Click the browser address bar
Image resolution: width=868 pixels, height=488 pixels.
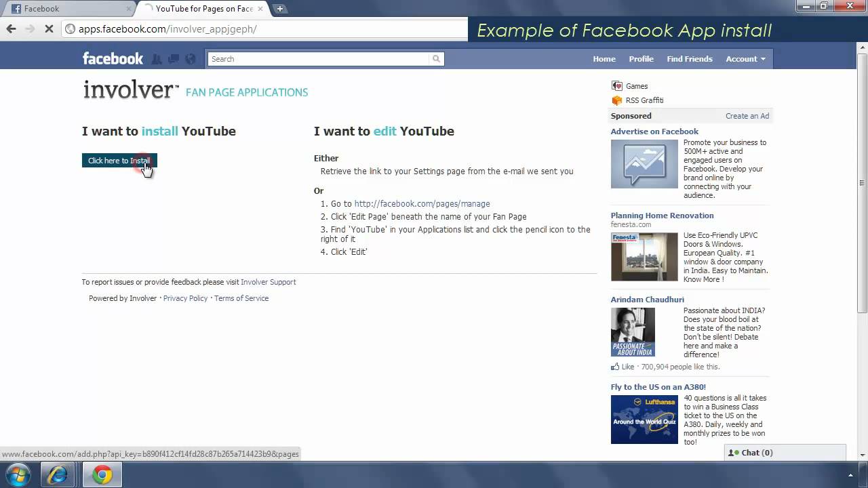(x=264, y=29)
